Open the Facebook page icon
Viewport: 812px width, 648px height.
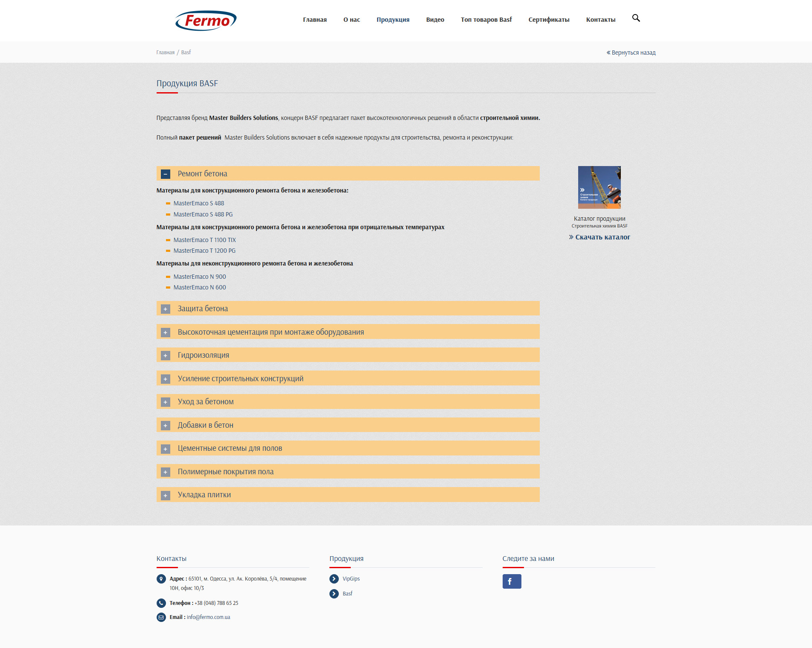[x=512, y=581]
